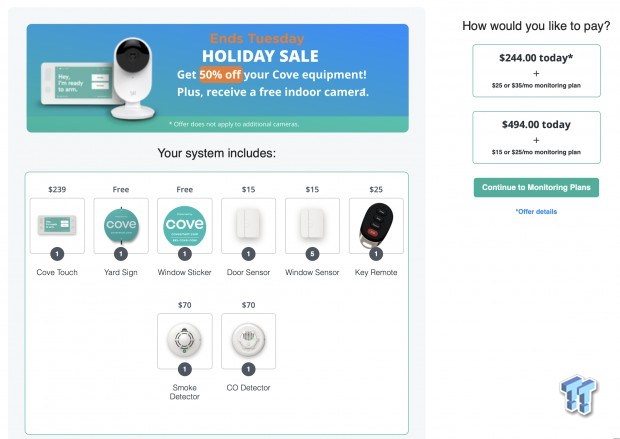The image size is (620, 439).
Task: Select the Smoke Detector product image
Action: click(x=185, y=341)
